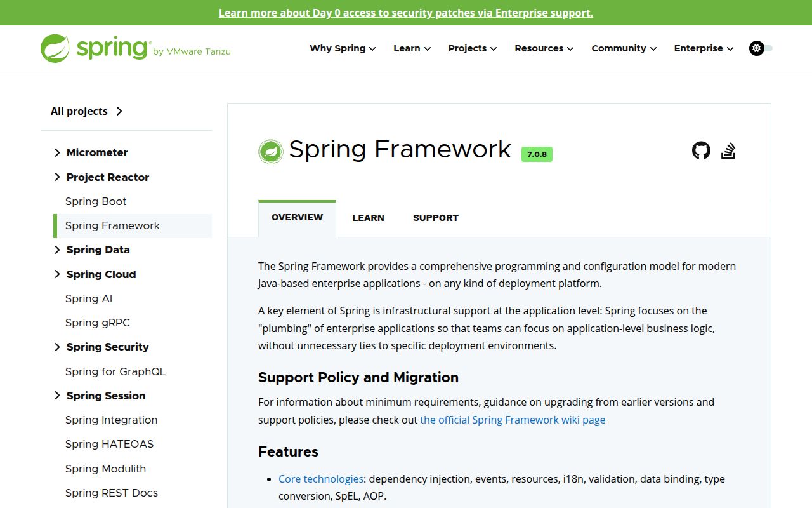The height and width of the screenshot is (508, 812).
Task: Expand the Spring Data chevron
Action: [57, 250]
